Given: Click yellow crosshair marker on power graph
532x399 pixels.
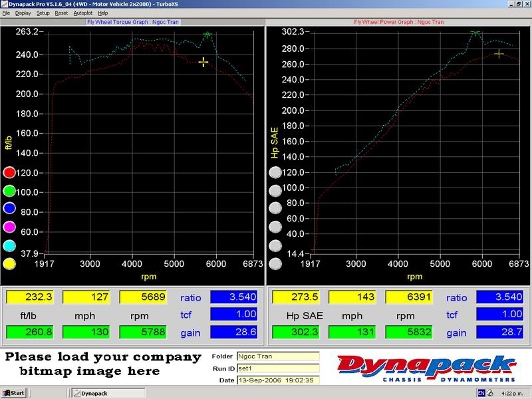Looking at the screenshot, I should point(499,53).
